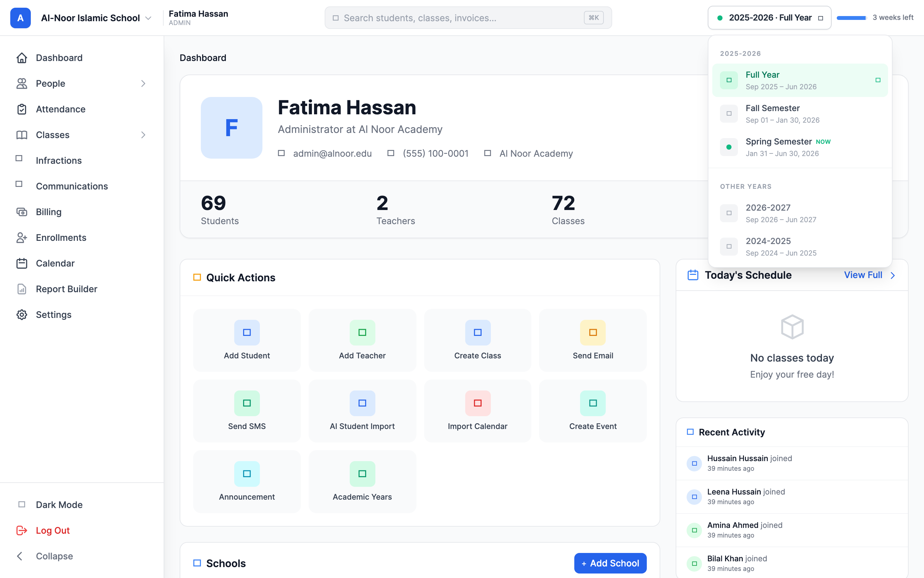
Task: Click the Dashboard home icon in sidebar
Action: [22, 58]
